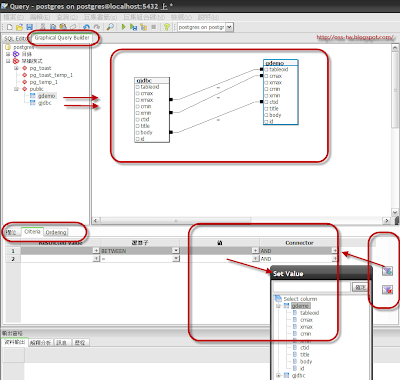Screen dimensions: 400x380
Task: Collapse the public schema tree node
Action: coord(16,89)
